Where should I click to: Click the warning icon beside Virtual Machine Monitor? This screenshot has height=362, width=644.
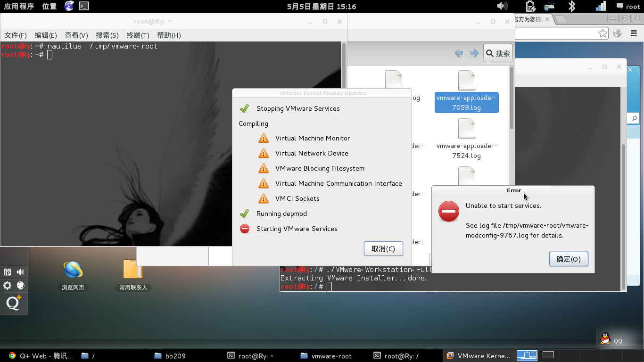click(263, 138)
